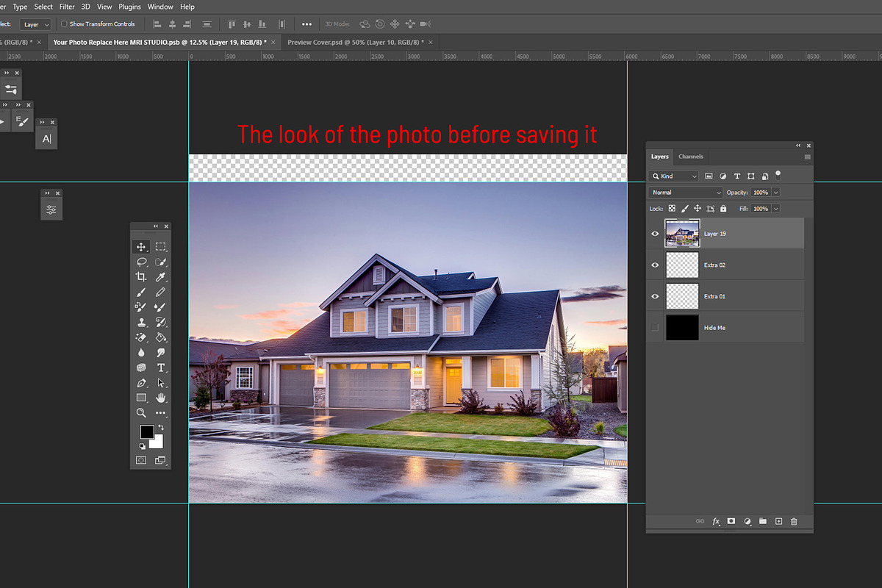Screen dimensions: 882x588
Task: Select the Path Selection tool
Action: tap(161, 383)
